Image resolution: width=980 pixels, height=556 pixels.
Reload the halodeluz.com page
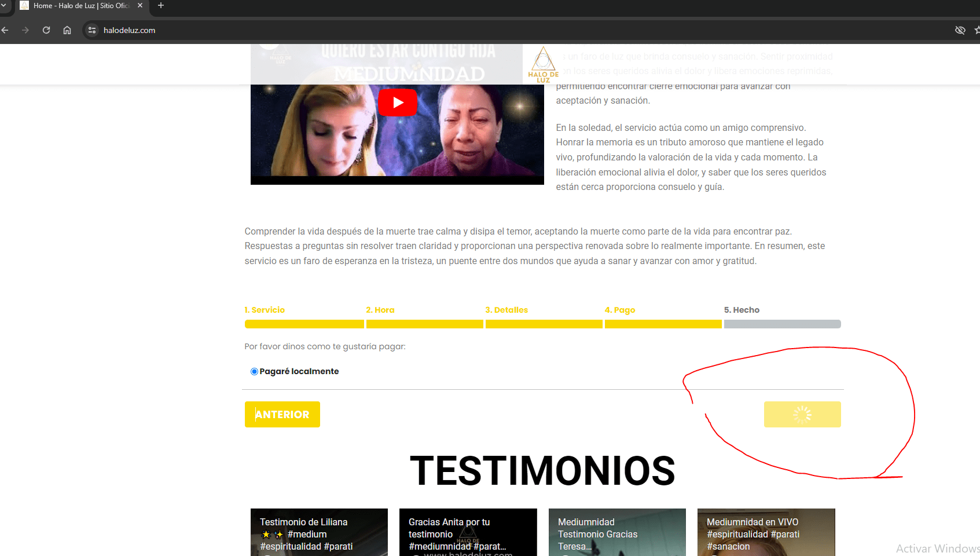pyautogui.click(x=46, y=30)
